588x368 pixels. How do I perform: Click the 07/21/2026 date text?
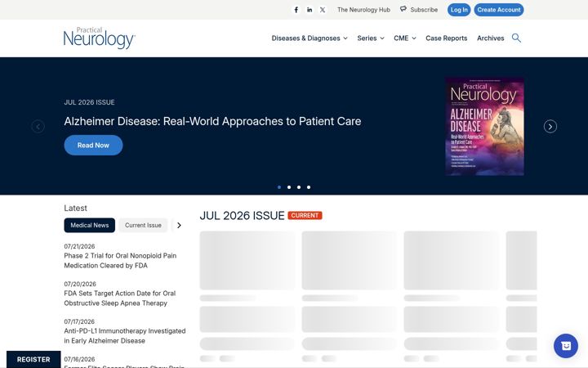(79, 246)
